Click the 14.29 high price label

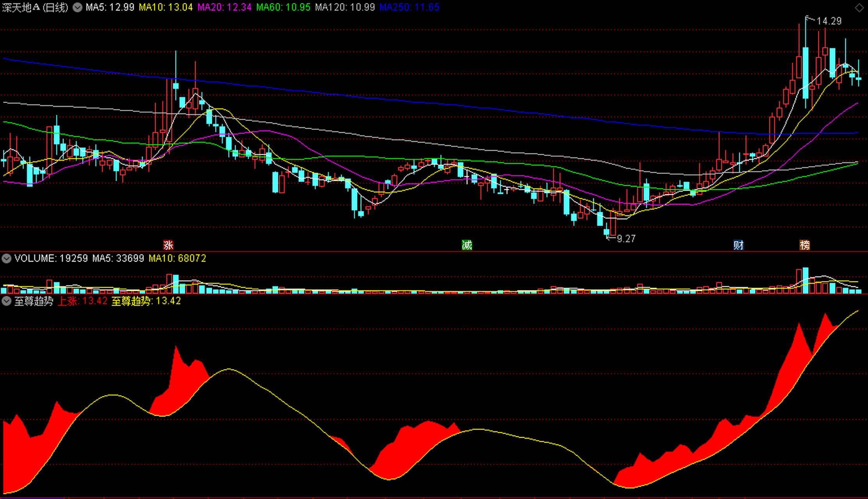tap(829, 21)
